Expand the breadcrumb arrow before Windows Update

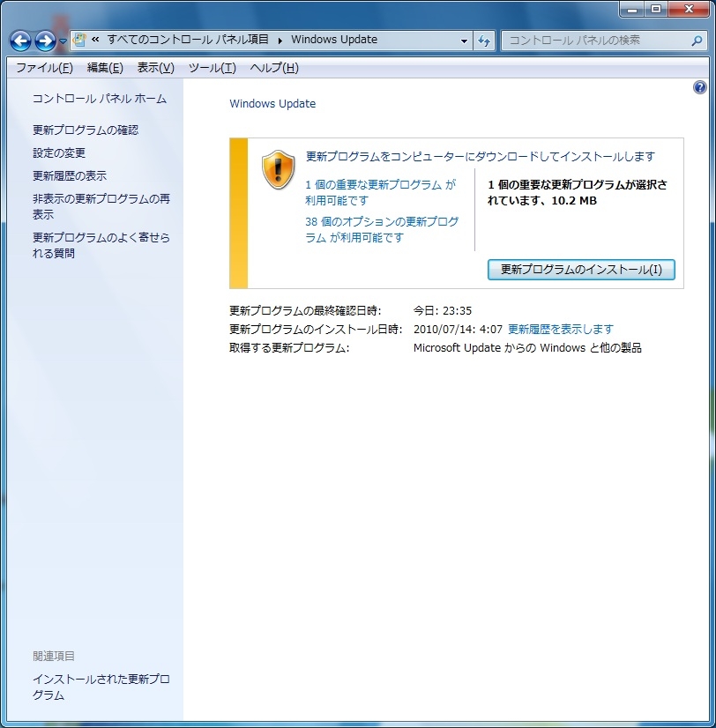[x=280, y=41]
